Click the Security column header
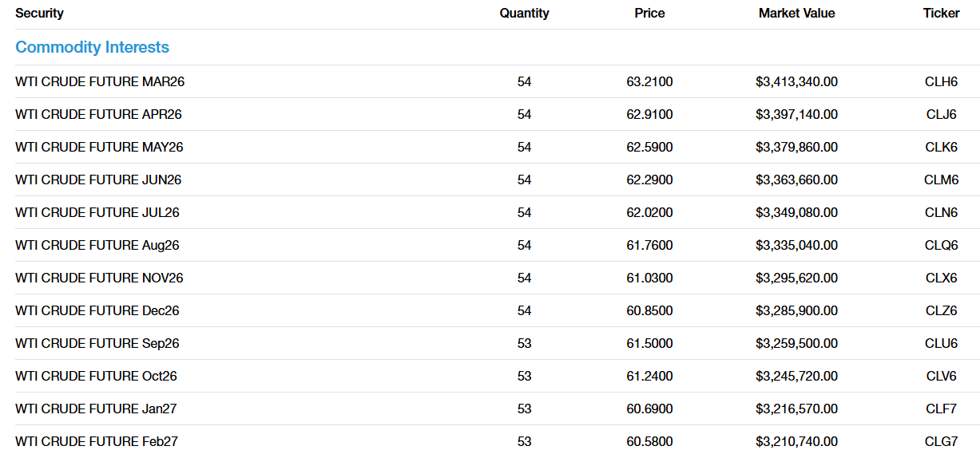The width and height of the screenshot is (980, 454). 39,13
